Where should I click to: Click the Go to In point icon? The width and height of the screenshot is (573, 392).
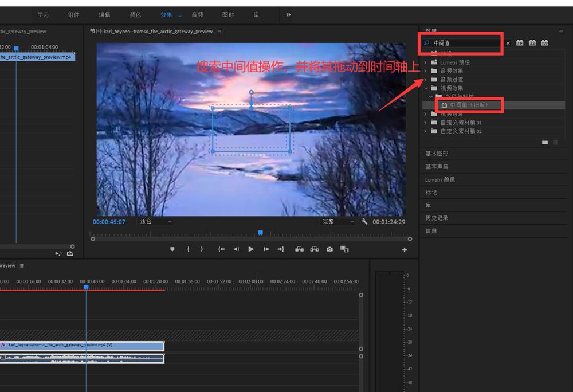point(221,249)
